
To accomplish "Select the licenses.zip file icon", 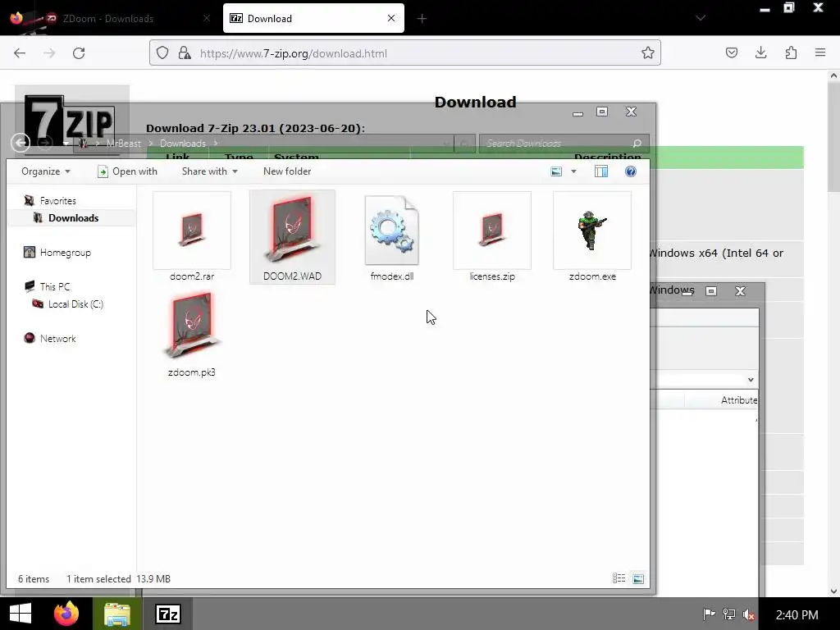I will [x=492, y=230].
